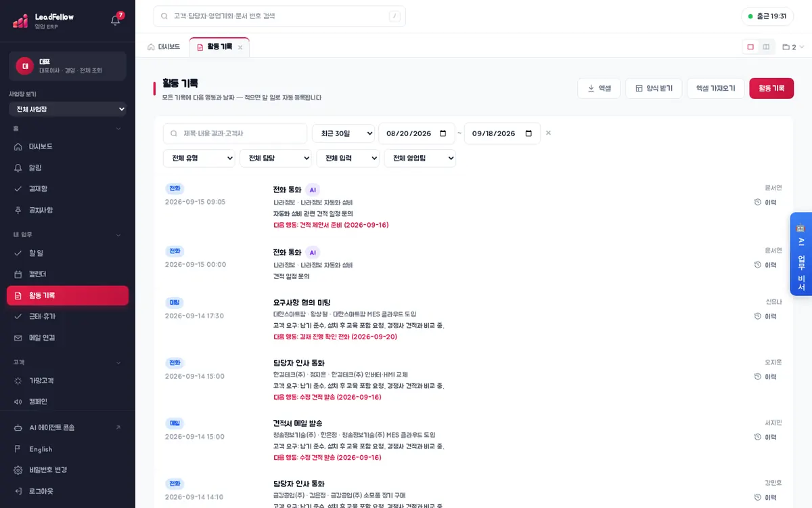Click the 출근 19:31 status pill
Viewport: 812px width, 508px height.
pyautogui.click(x=767, y=16)
